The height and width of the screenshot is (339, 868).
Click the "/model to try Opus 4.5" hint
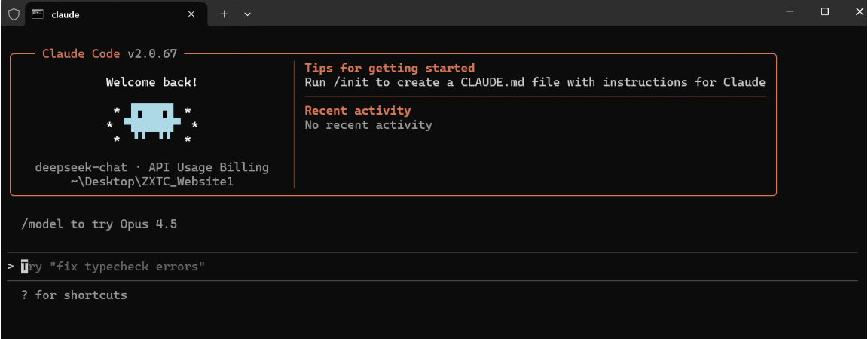pos(100,224)
